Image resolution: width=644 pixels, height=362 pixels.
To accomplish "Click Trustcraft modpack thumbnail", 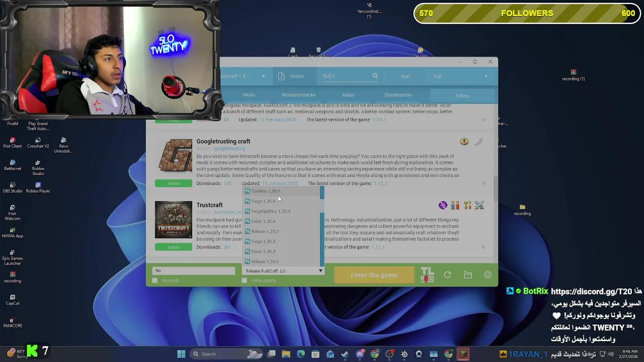I will click(x=174, y=220).
